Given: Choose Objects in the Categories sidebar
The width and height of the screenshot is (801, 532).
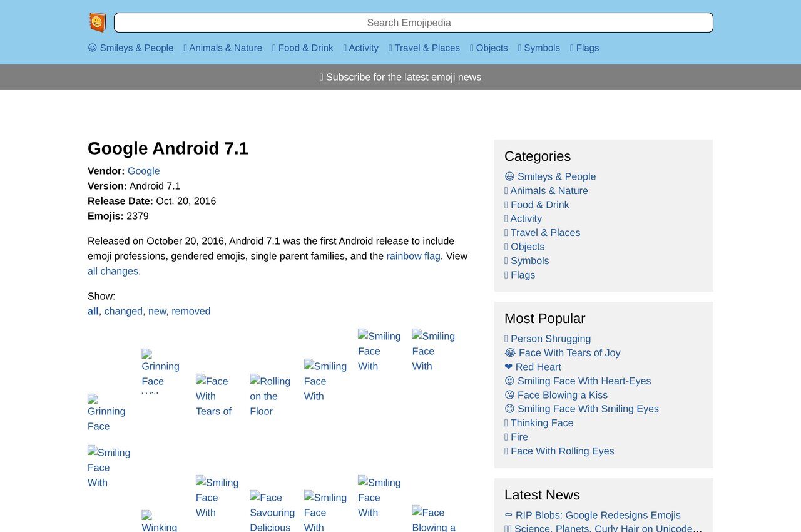Looking at the screenshot, I should click(x=524, y=247).
